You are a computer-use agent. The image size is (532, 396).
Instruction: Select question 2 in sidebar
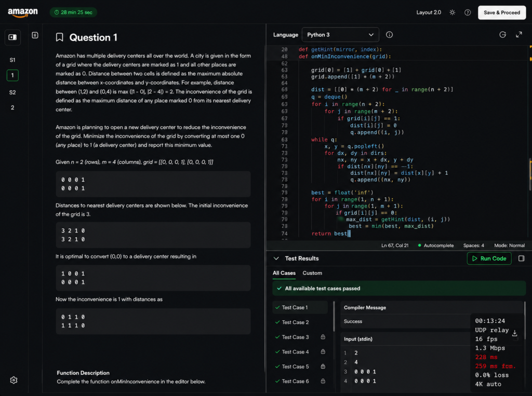(x=12, y=108)
